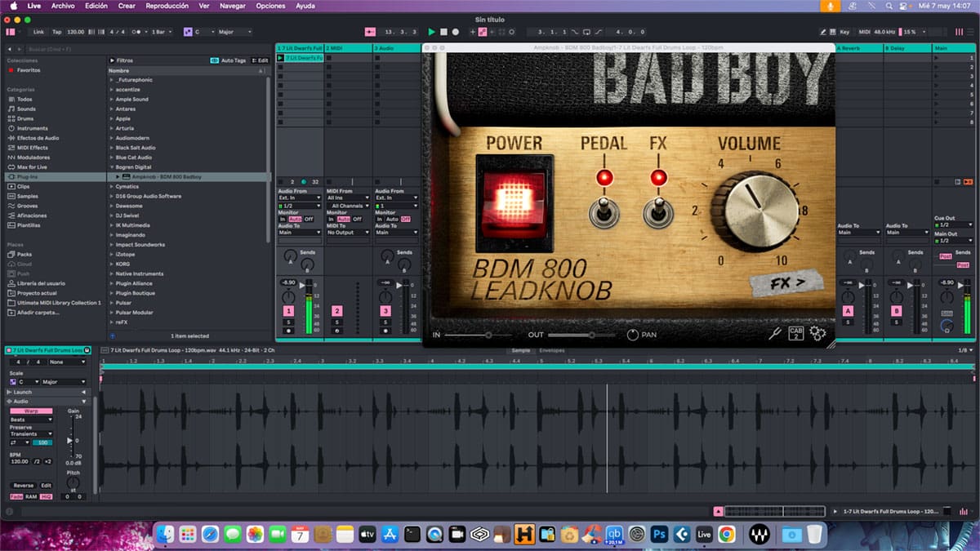The image size is (980, 551).
Task: Click the Reverse button
Action: point(23,485)
